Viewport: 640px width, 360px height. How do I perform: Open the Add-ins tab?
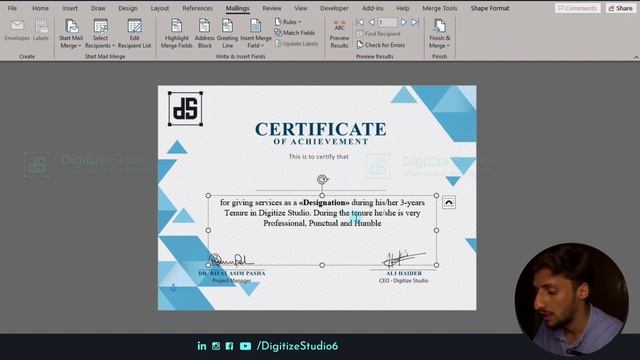point(373,8)
